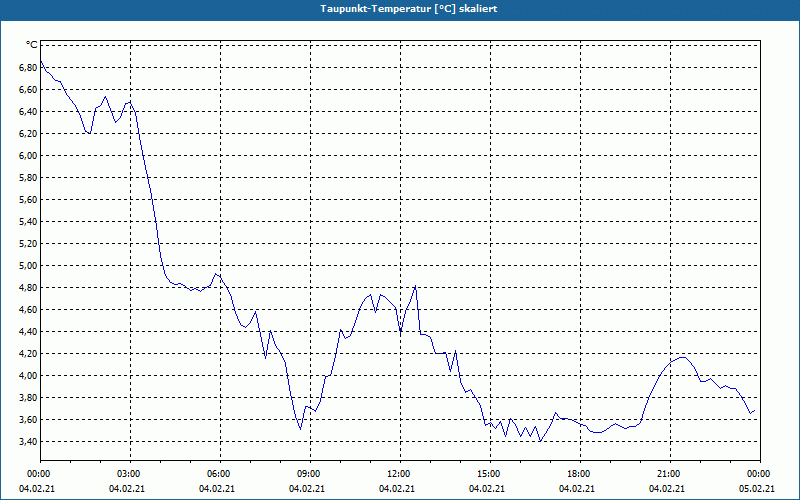The image size is (800, 500).
Task: Select the 04.02.21 date beneath 12:00
Action: pos(397,488)
